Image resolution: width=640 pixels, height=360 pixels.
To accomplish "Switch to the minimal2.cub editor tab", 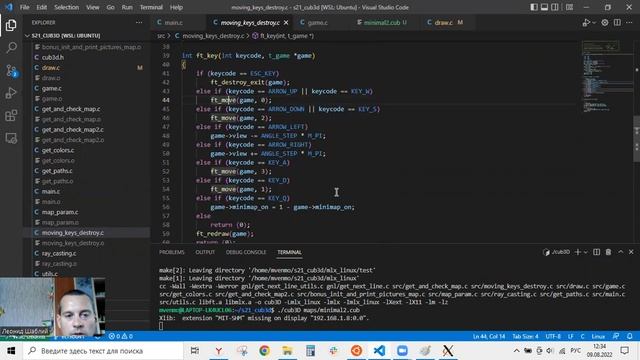I will [x=382, y=23].
